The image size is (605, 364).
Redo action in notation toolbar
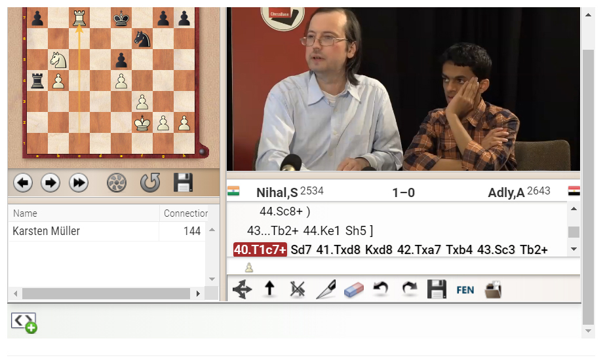pos(410,289)
